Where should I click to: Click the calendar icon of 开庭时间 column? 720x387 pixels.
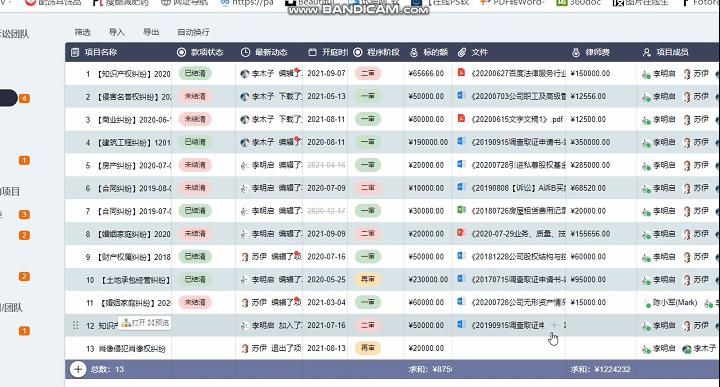[x=312, y=52]
